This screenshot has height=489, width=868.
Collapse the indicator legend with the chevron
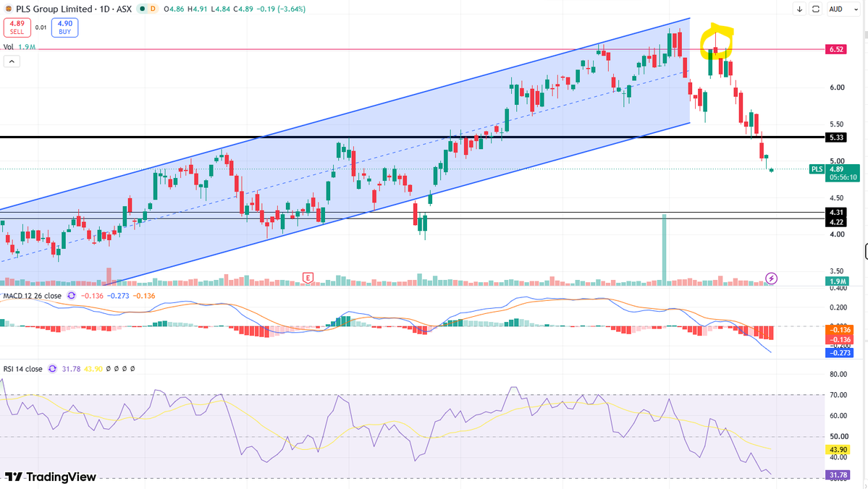click(12, 61)
